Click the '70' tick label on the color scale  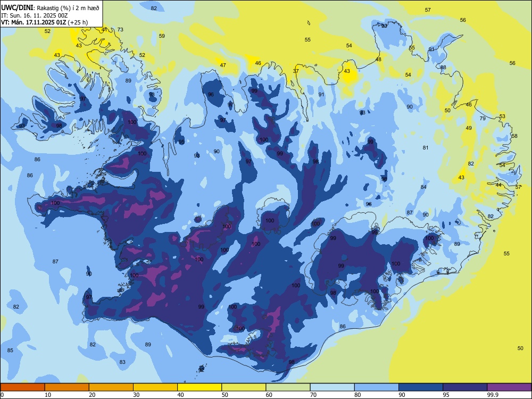(313, 395)
